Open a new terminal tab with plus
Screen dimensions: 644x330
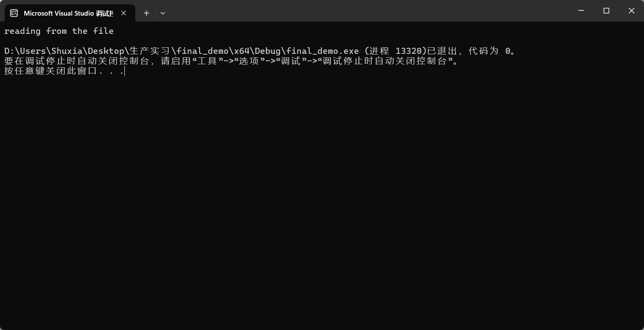coord(147,13)
